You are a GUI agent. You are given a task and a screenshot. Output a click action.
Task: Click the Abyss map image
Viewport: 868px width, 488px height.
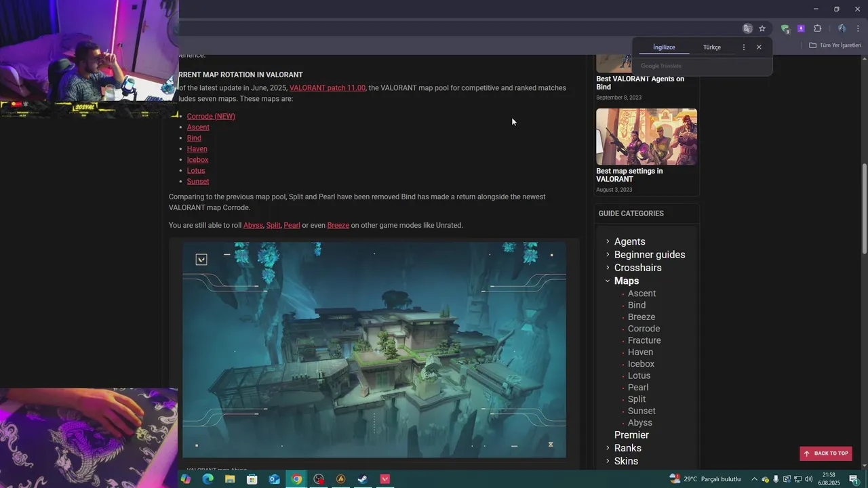[374, 350]
